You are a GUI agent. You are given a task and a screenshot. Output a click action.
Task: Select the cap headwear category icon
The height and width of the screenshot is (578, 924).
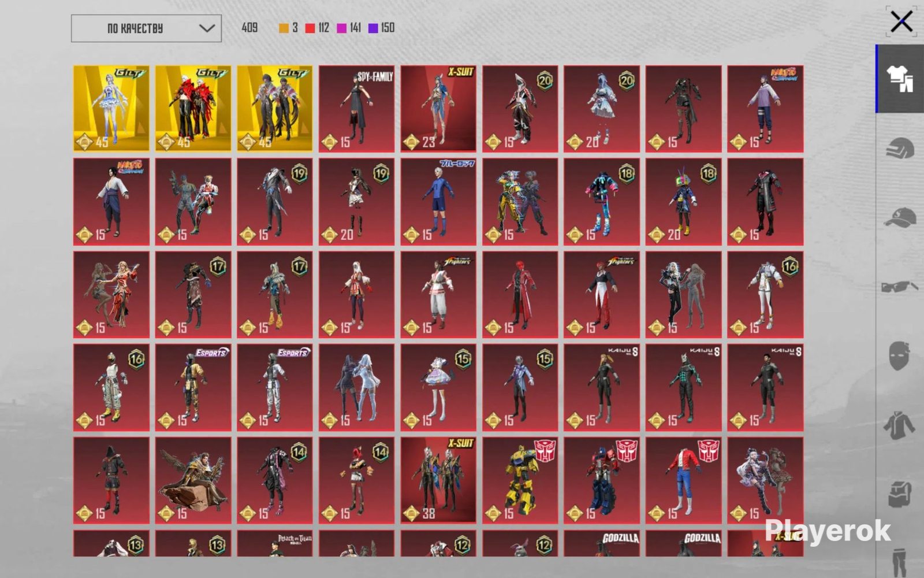(900, 218)
